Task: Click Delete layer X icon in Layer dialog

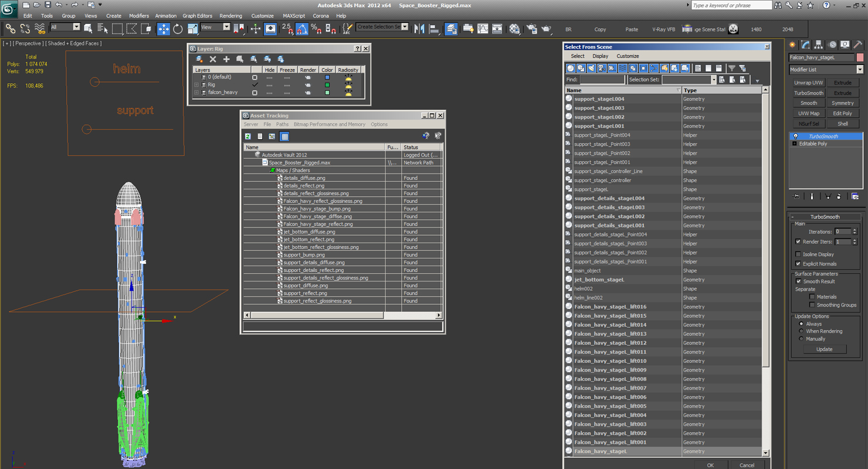Action: point(213,59)
